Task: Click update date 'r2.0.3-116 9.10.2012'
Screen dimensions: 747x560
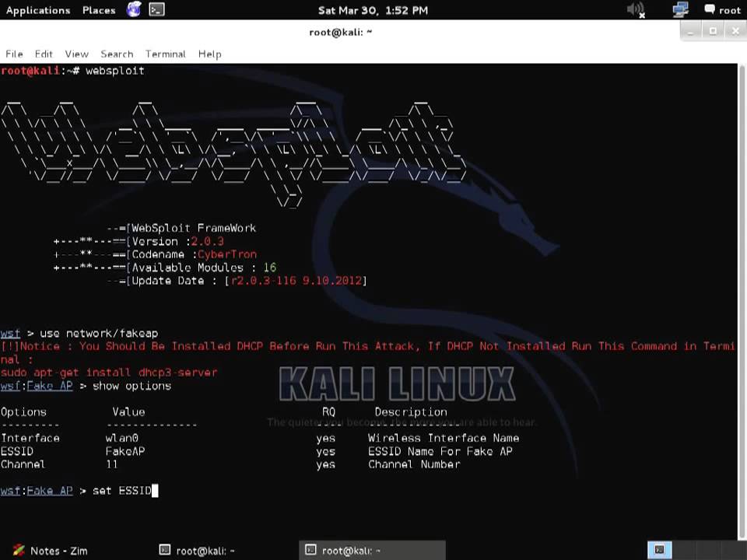Action: pyautogui.click(x=296, y=281)
